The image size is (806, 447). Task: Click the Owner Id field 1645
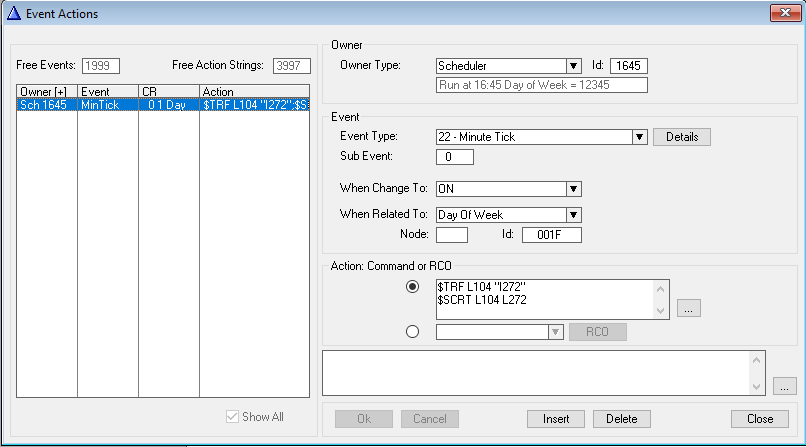click(x=629, y=66)
